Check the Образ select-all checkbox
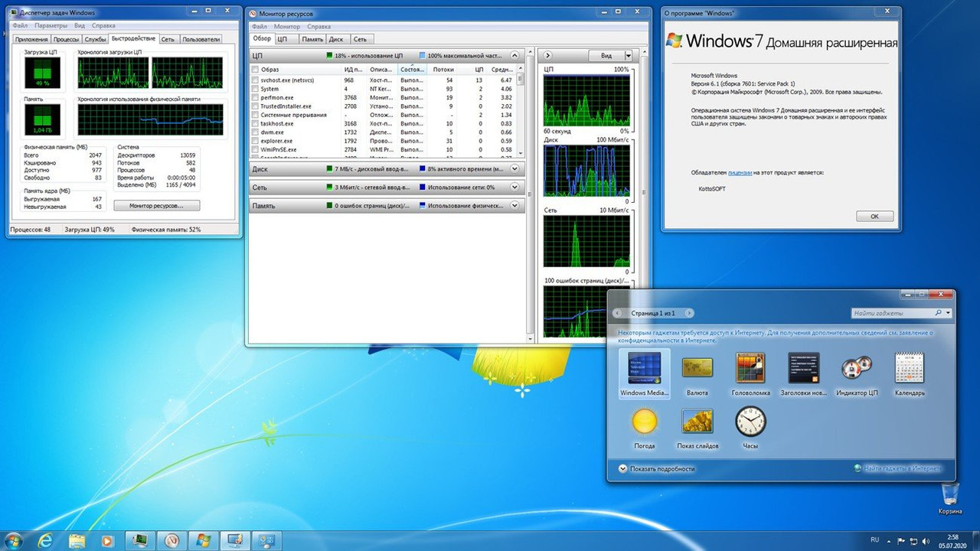This screenshot has width=980, height=551. (x=255, y=70)
